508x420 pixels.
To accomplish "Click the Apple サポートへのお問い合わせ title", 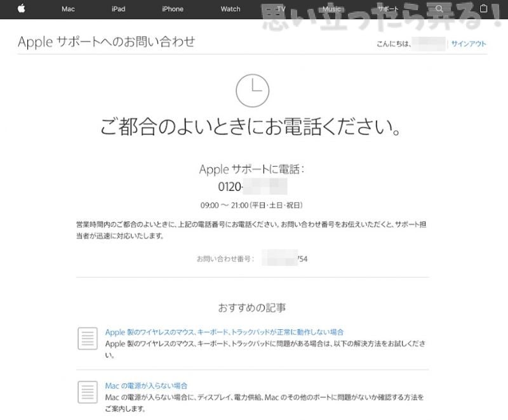I will (x=106, y=42).
